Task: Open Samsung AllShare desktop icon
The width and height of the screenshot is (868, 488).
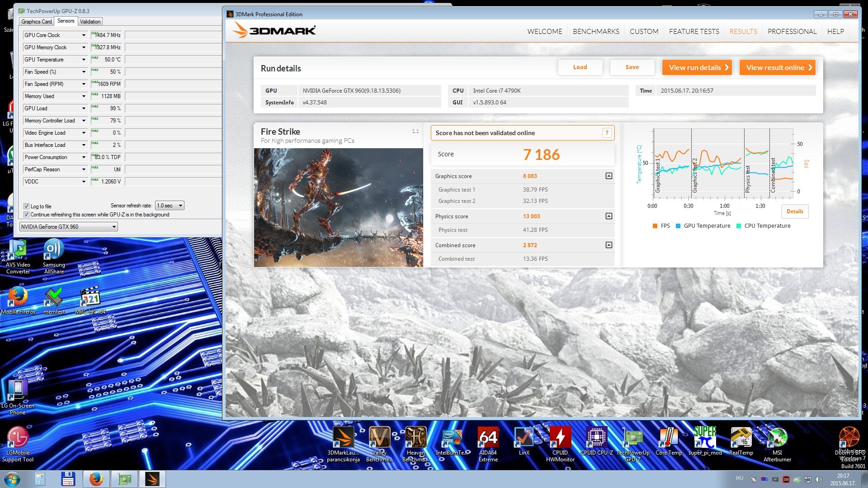Action: click(x=54, y=257)
